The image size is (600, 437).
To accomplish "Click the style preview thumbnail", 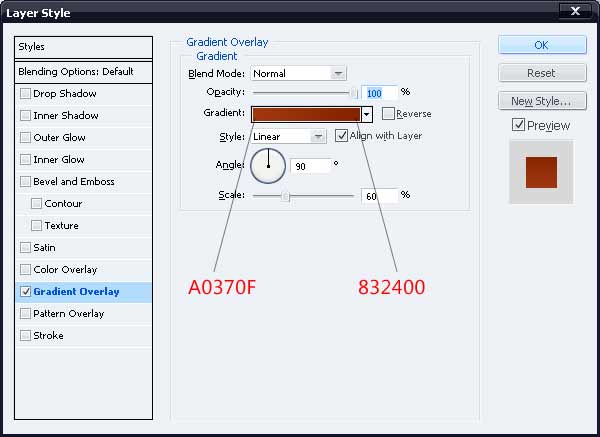I will [541, 171].
